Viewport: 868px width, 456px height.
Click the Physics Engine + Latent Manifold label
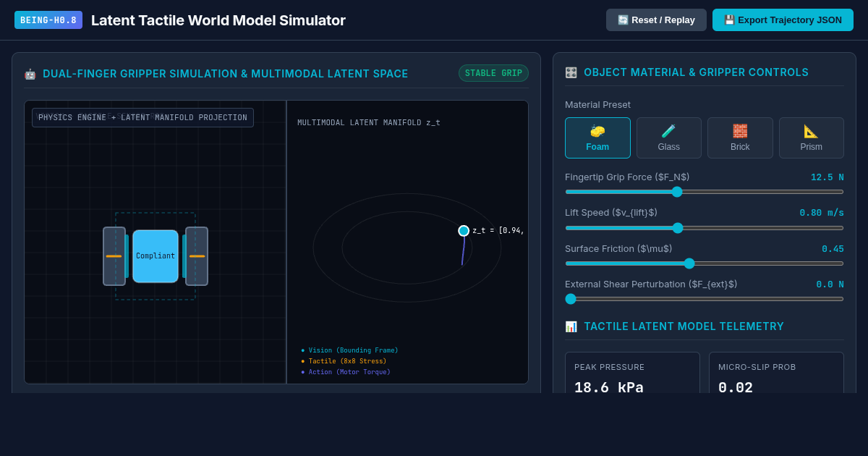coord(142,117)
